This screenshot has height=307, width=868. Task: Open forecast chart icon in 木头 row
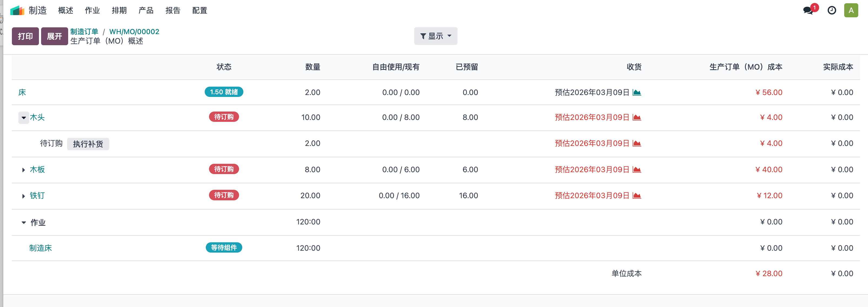point(637,117)
